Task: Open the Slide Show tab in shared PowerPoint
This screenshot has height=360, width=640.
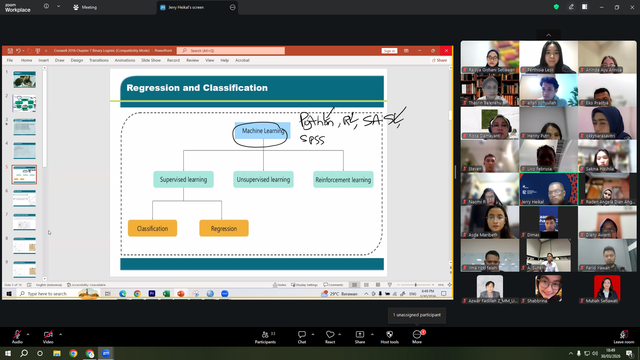Action: pos(151,60)
